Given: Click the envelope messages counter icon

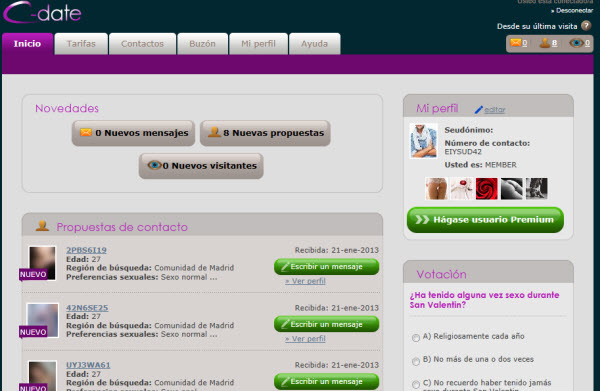Looking at the screenshot, I should pos(515,43).
